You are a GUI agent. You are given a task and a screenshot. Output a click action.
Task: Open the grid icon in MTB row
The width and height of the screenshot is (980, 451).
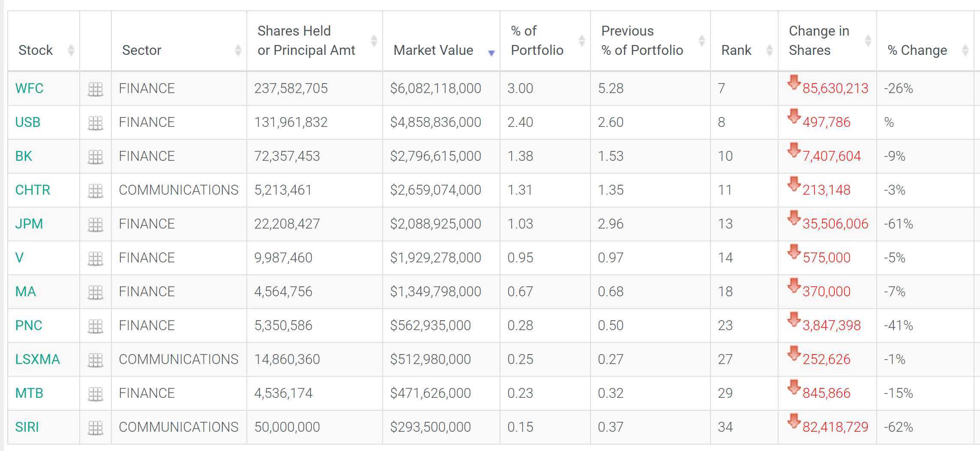[95, 394]
